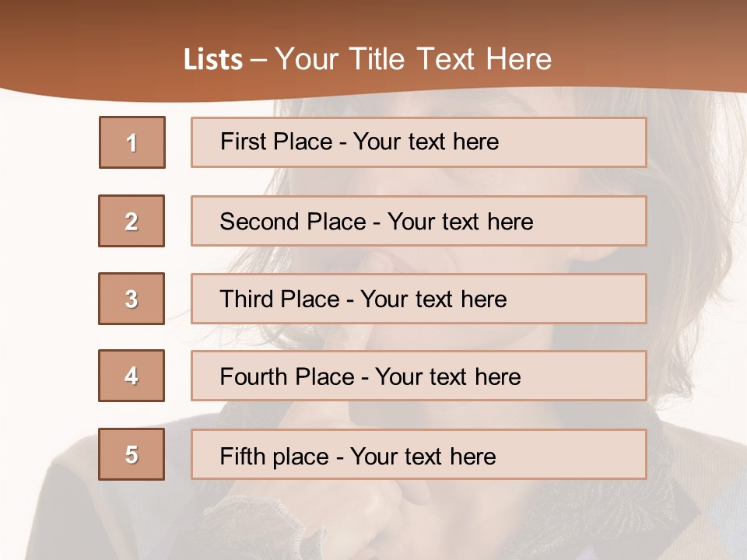
Task: Select the number 5 box
Action: click(132, 454)
